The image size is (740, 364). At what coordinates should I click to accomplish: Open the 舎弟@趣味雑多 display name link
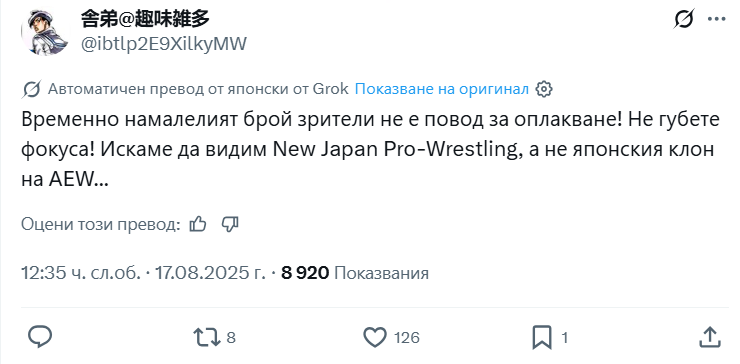click(x=145, y=20)
